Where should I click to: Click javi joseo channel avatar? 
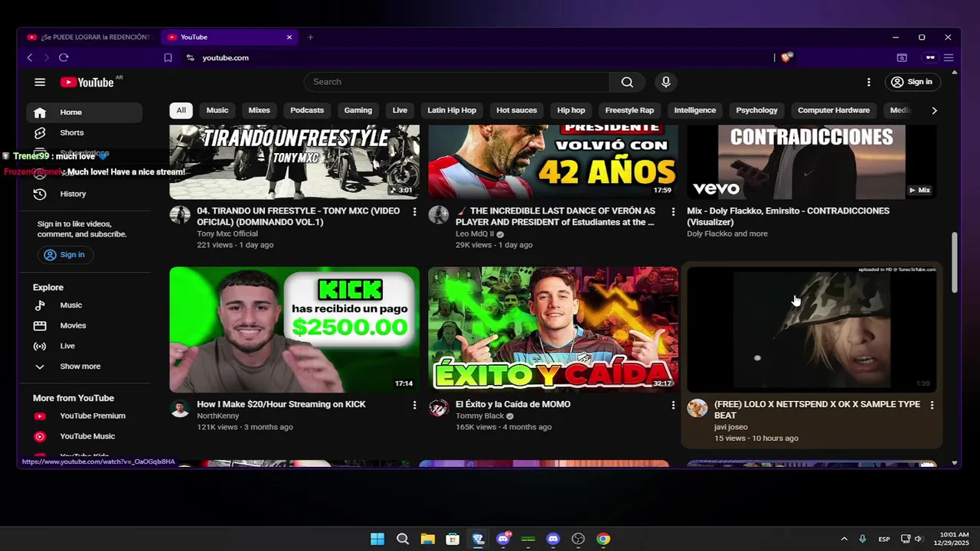pos(697,408)
